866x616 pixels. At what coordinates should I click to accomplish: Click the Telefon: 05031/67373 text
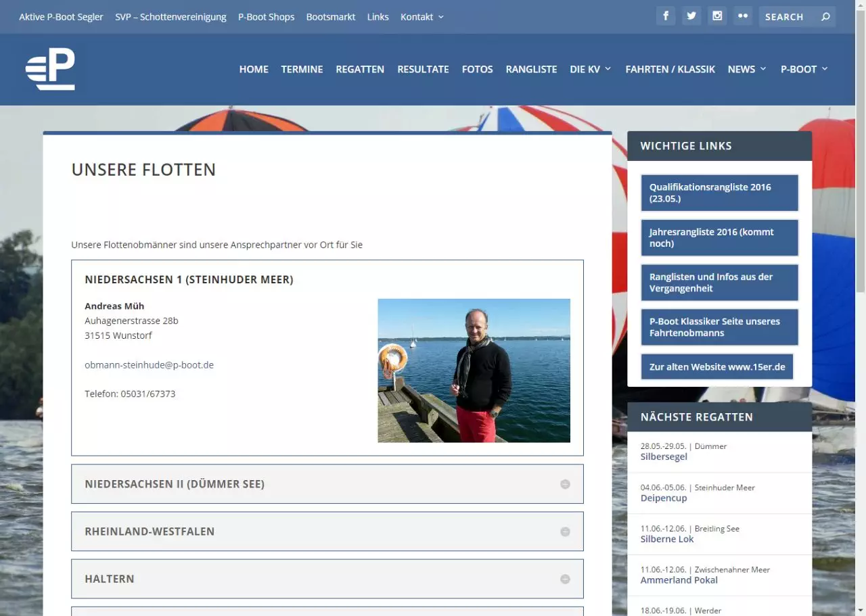(x=130, y=394)
